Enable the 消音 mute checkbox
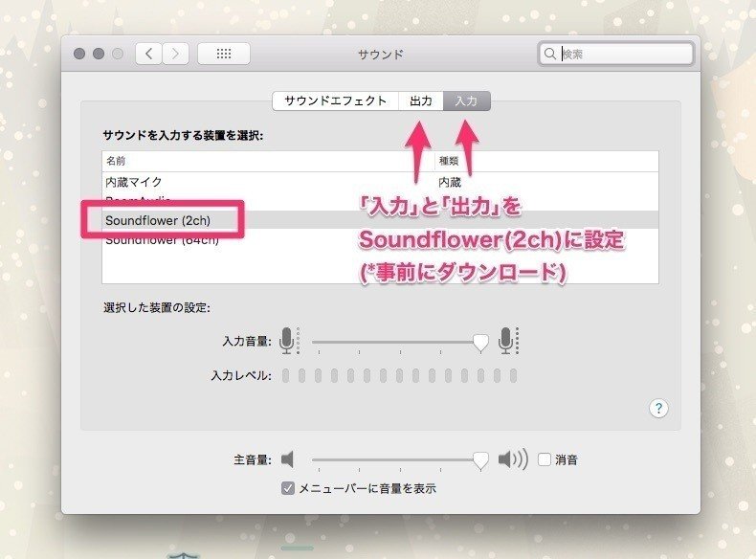This screenshot has height=559, width=756. coord(545,459)
